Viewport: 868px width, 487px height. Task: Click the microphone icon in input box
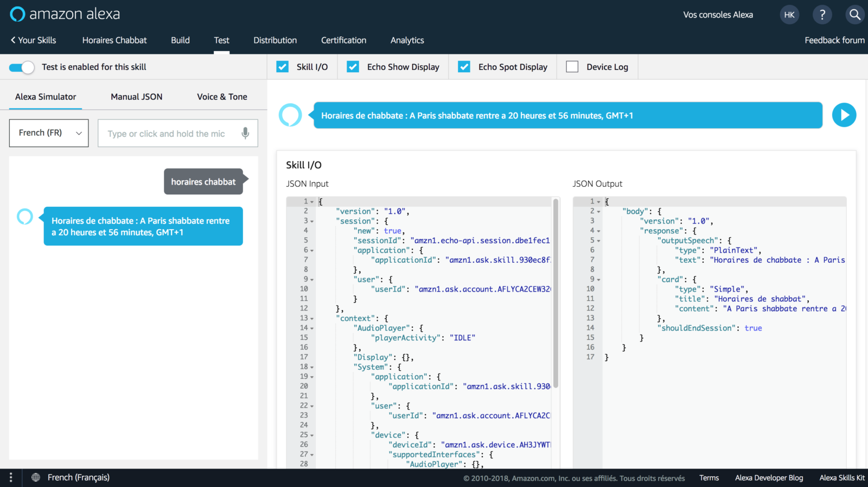(245, 134)
